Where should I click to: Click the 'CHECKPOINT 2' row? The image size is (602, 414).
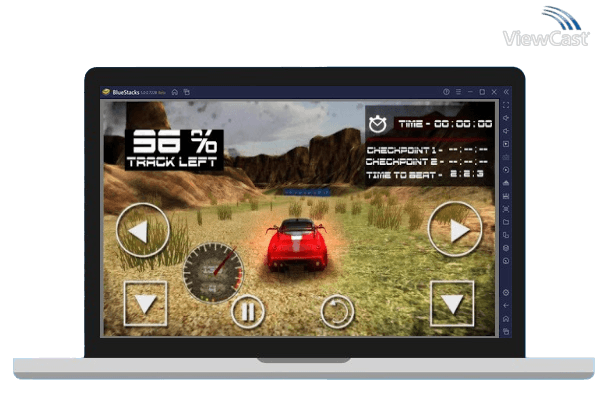pyautogui.click(x=427, y=162)
